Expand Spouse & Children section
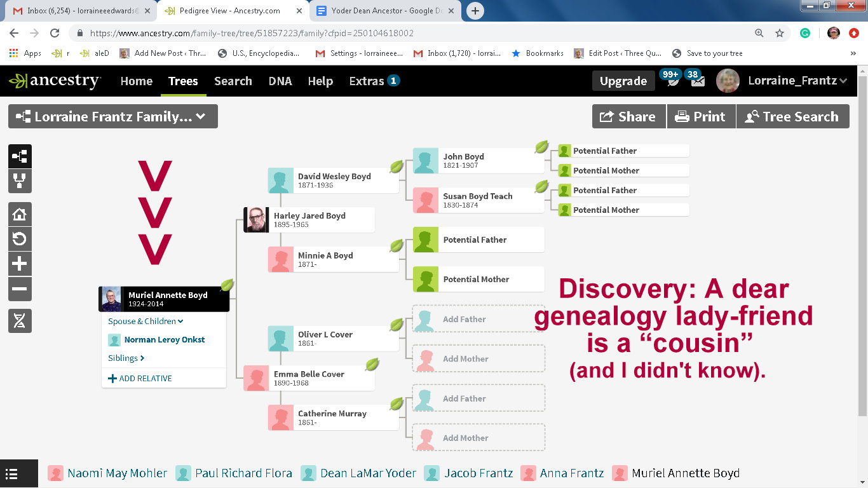 click(146, 321)
